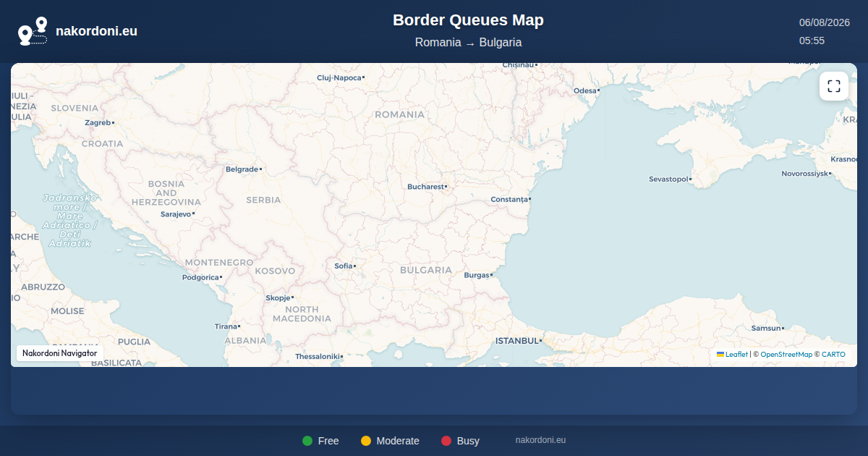This screenshot has height=456, width=868.
Task: Click Sevastopol label on map
Action: [668, 179]
